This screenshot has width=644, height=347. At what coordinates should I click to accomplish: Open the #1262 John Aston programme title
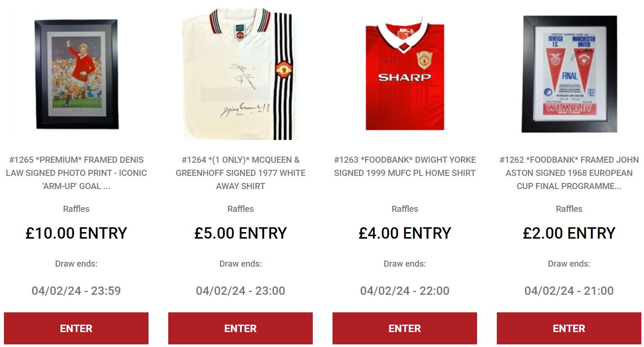pos(569,173)
